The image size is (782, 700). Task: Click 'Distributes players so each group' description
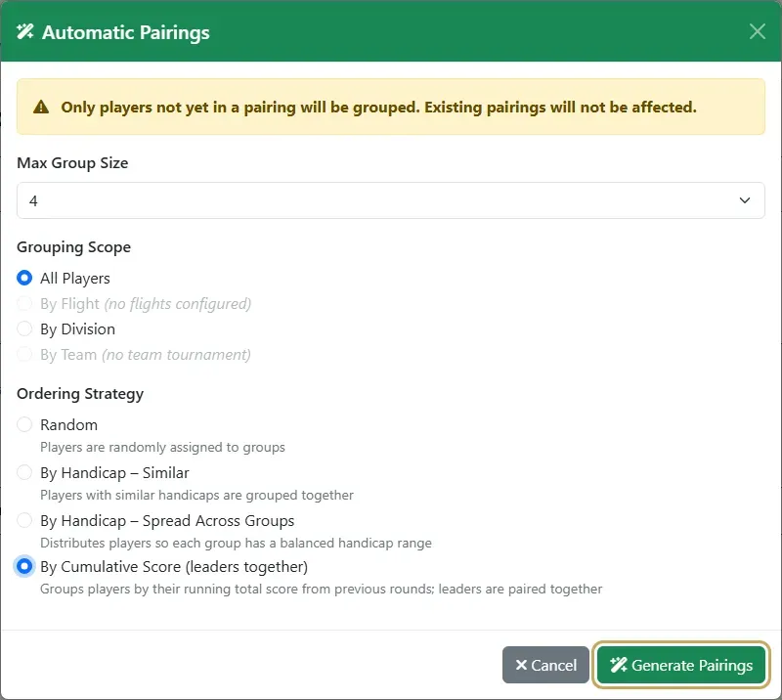[x=236, y=543]
